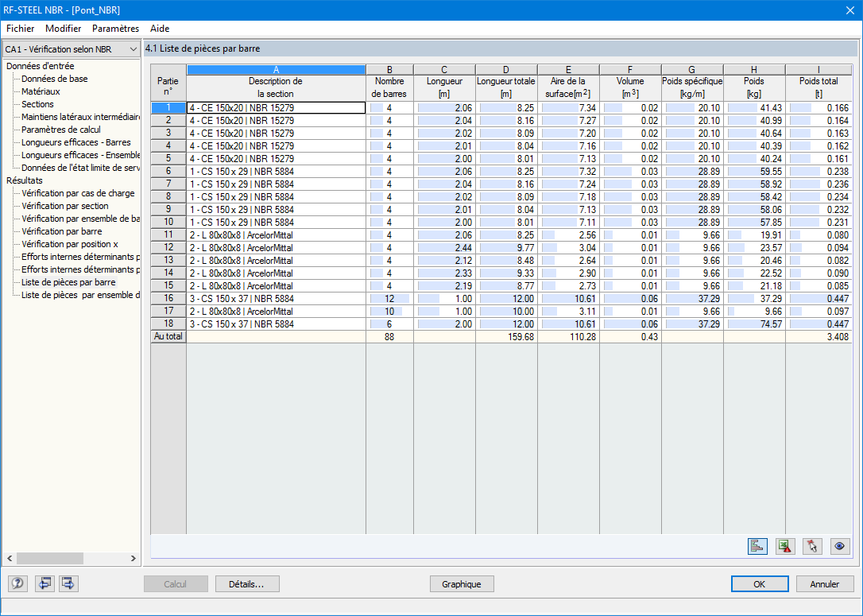Select Liste de pièces par ensemble item
The height and width of the screenshot is (616, 863).
[x=80, y=295]
